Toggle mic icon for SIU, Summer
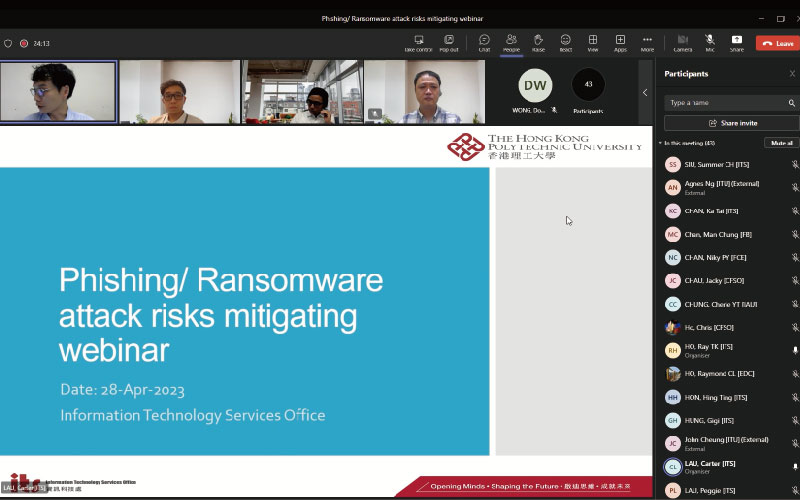800x500 pixels. (795, 164)
